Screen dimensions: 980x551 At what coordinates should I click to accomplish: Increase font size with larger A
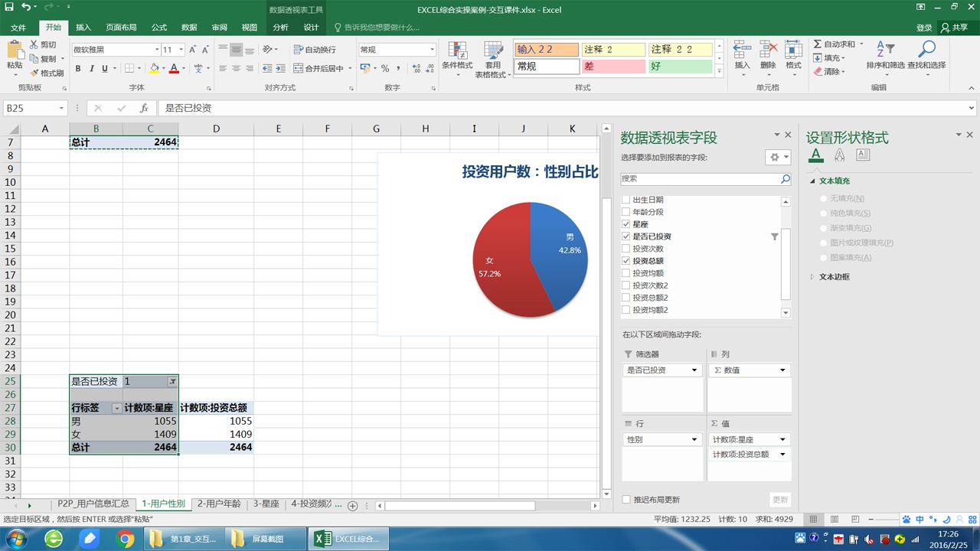pos(192,50)
